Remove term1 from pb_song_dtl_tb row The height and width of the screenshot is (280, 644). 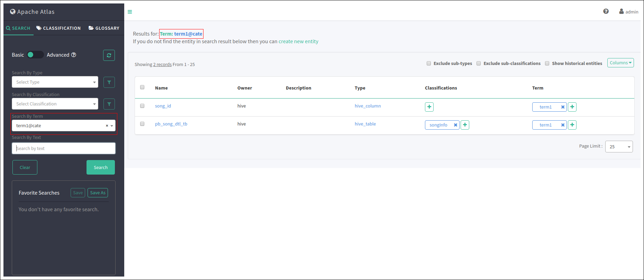(563, 125)
